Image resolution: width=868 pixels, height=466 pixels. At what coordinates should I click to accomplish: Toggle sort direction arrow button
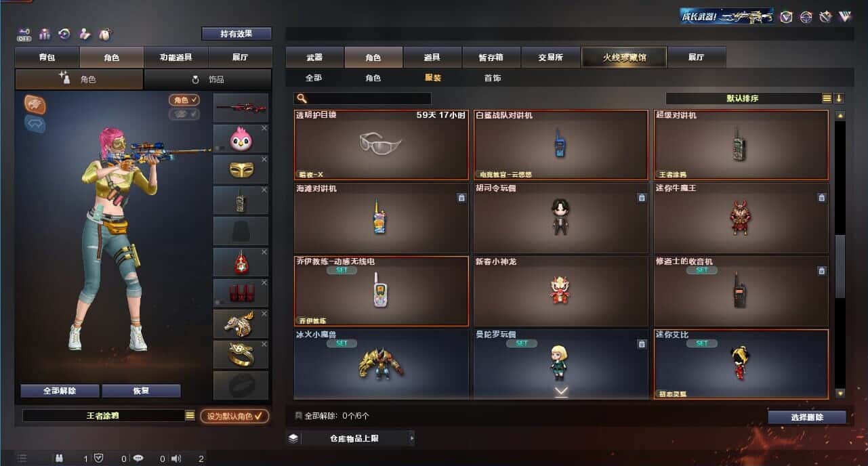(839, 98)
